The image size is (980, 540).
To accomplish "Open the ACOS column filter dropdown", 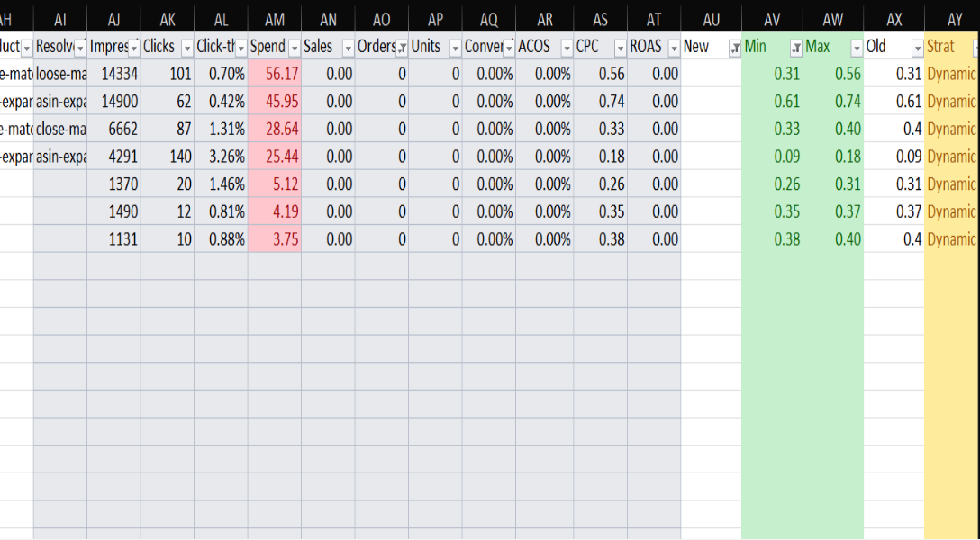I will (x=567, y=48).
